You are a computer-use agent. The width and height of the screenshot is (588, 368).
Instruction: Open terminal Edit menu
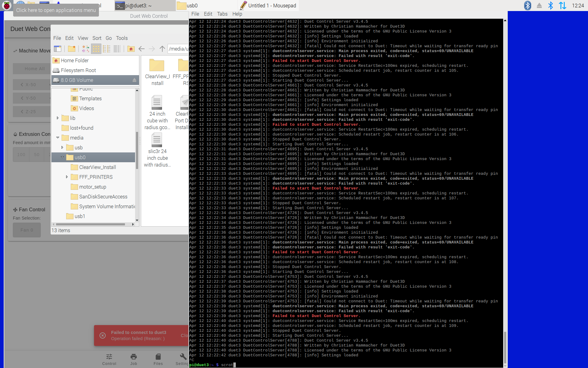tap(208, 14)
